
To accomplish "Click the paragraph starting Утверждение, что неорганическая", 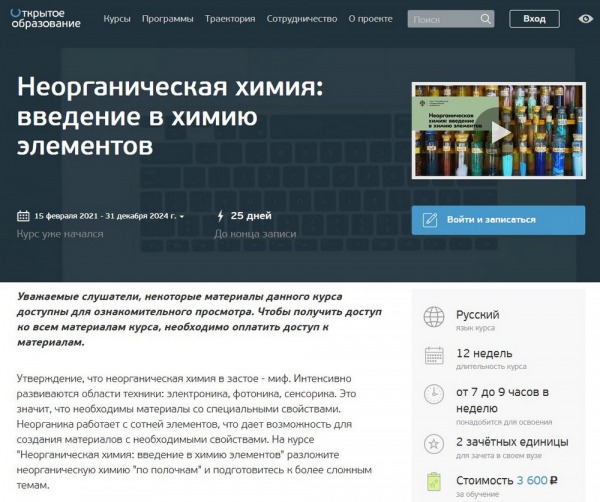I will (x=194, y=432).
